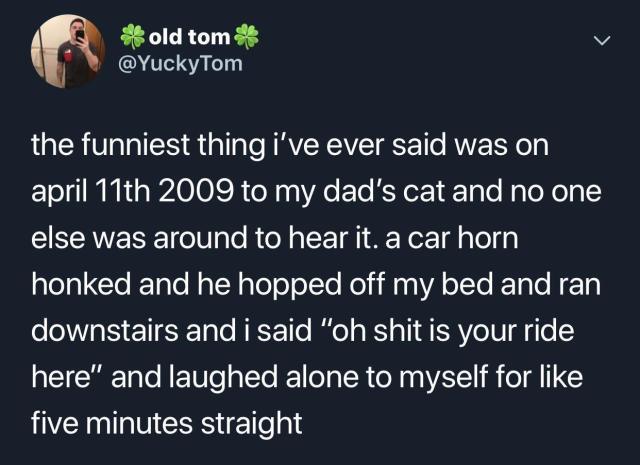
Task: Click the words "honked and he hopped"
Action: click(187, 285)
